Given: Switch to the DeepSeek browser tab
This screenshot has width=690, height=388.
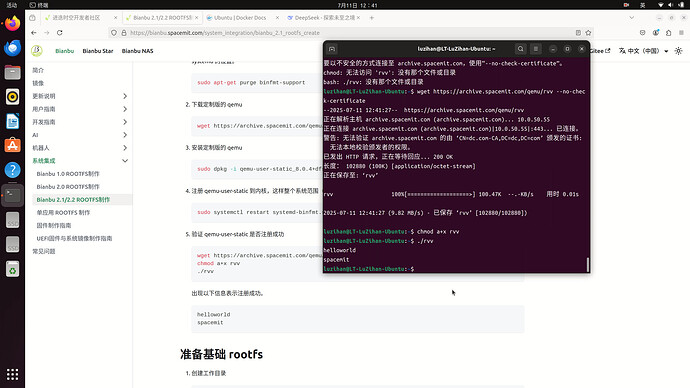Looking at the screenshot, I should coord(324,18).
